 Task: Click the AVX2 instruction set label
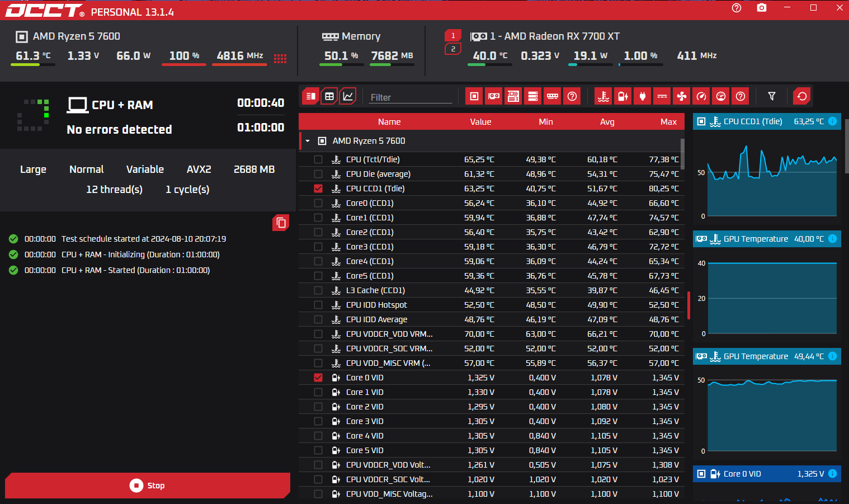pyautogui.click(x=199, y=169)
